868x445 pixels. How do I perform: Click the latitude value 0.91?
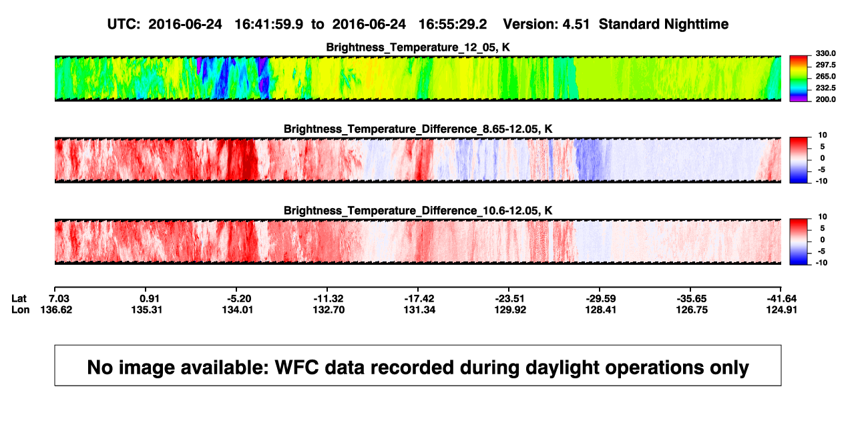click(150, 298)
